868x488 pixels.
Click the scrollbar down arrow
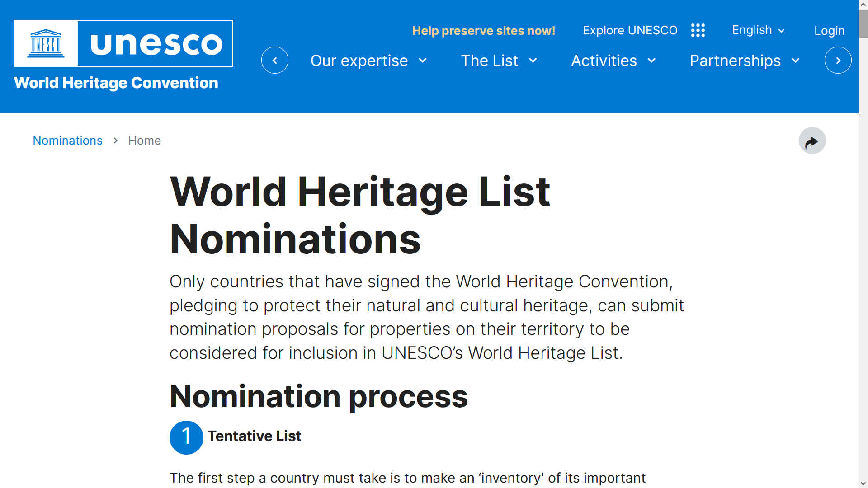coord(863,483)
